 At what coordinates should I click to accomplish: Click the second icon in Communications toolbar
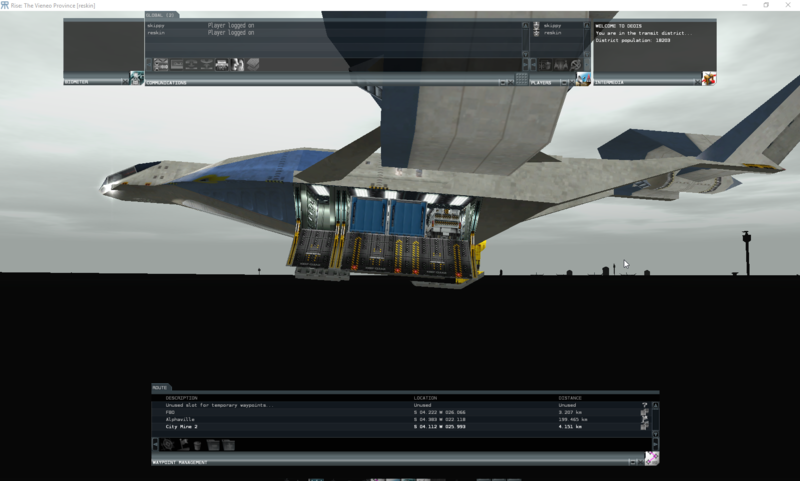pos(177,64)
